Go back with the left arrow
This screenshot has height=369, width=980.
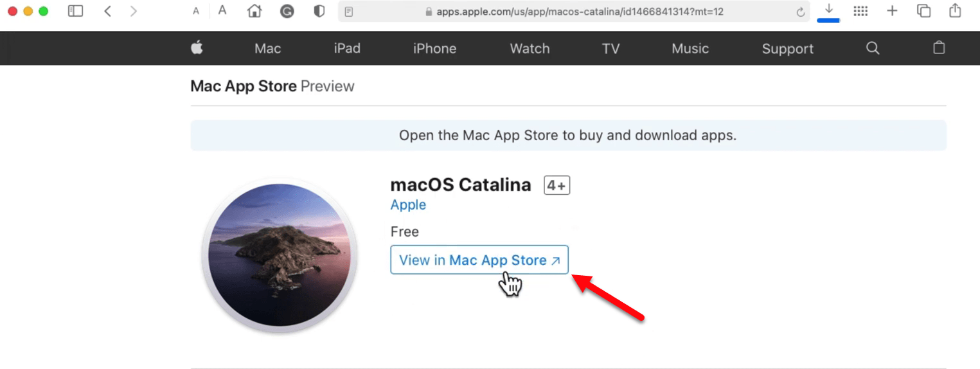(107, 11)
